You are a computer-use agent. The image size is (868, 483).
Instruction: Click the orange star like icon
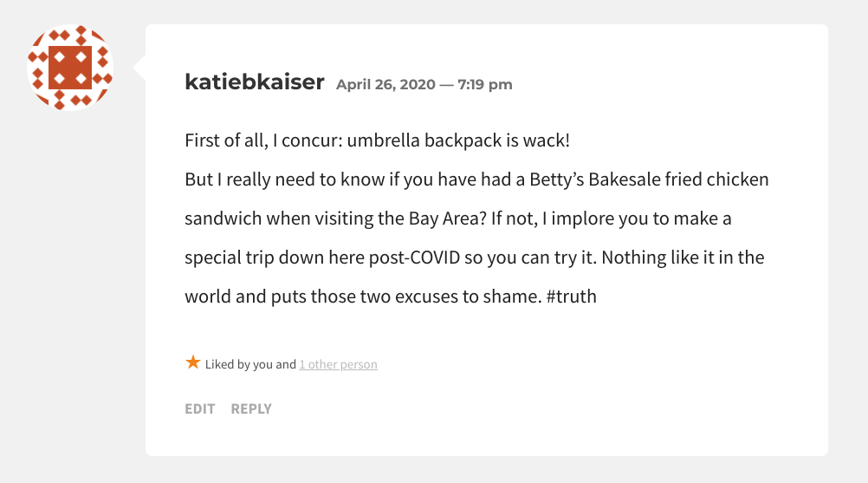[193, 362]
